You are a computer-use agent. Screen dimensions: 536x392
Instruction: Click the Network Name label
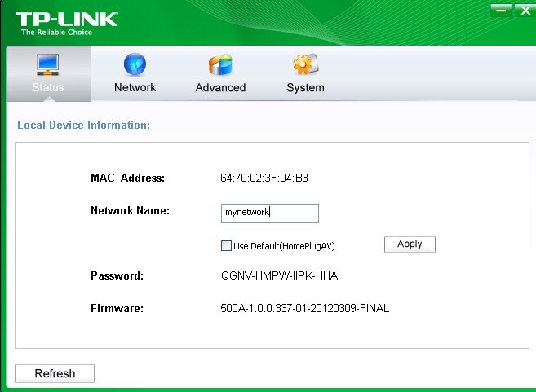(x=130, y=211)
